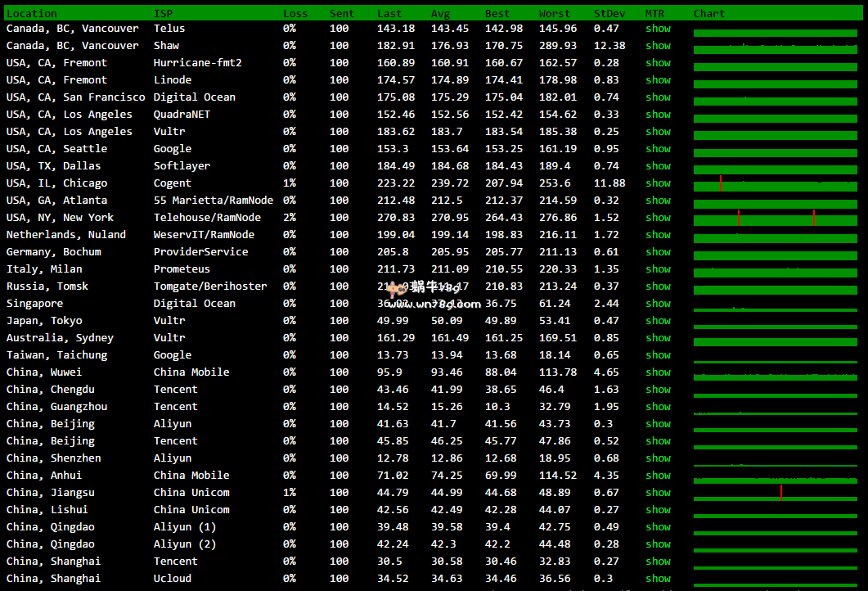
Task: Click the Loss column header
Action: pyautogui.click(x=295, y=13)
